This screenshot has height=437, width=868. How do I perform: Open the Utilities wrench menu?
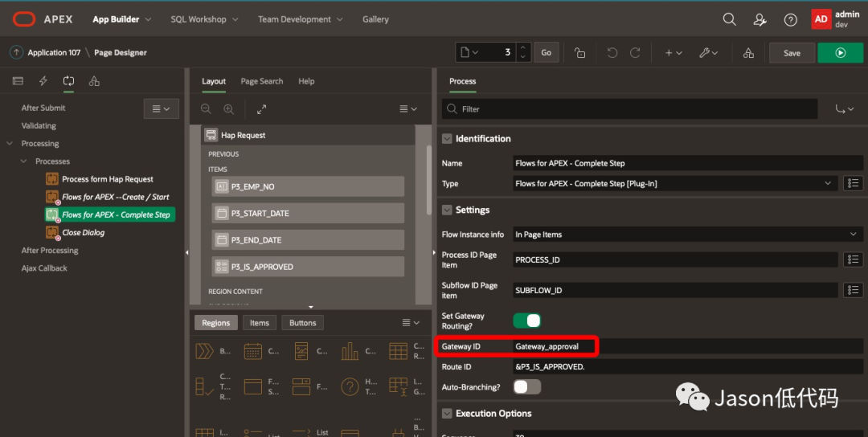click(709, 52)
